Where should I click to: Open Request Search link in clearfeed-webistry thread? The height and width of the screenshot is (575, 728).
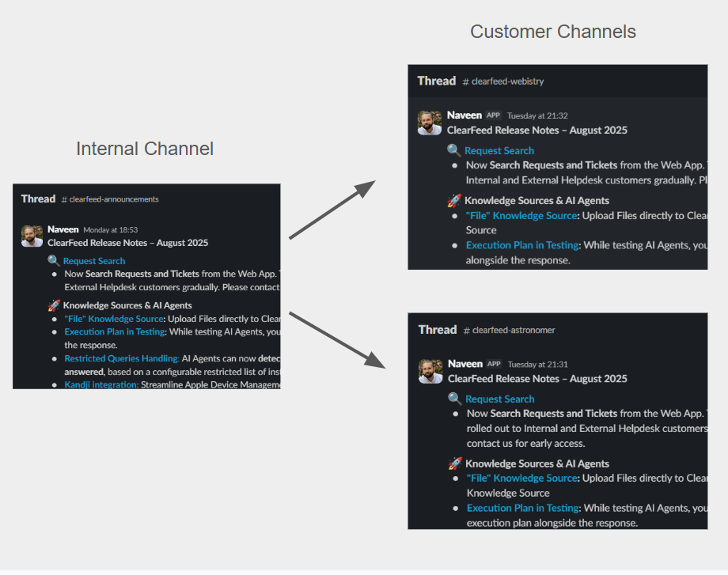coord(499,151)
